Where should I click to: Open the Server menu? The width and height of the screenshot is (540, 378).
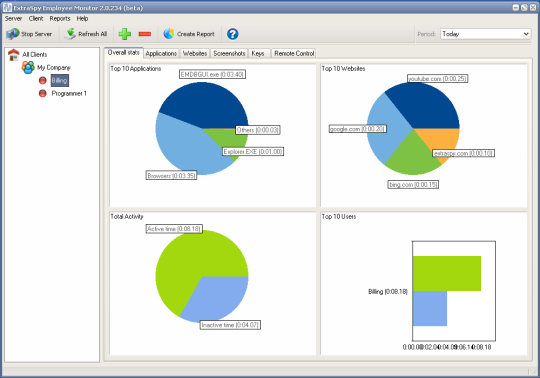click(13, 19)
